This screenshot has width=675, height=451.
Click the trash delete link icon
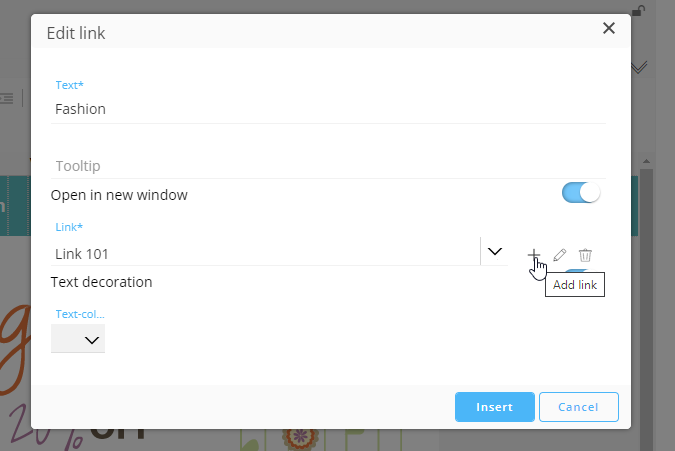(586, 255)
